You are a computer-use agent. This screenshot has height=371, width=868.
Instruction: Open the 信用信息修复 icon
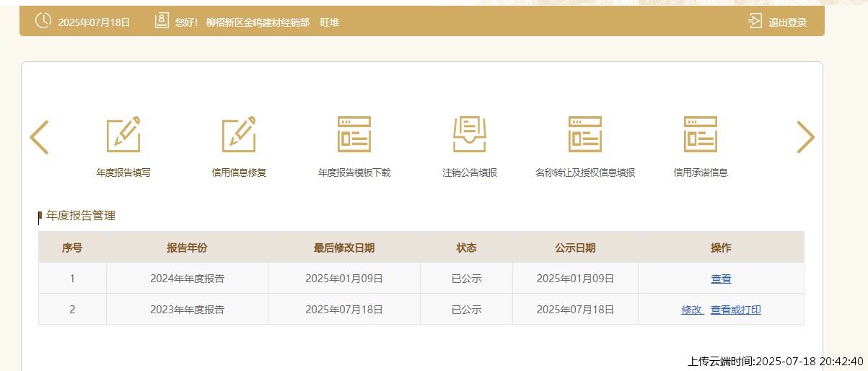239,134
